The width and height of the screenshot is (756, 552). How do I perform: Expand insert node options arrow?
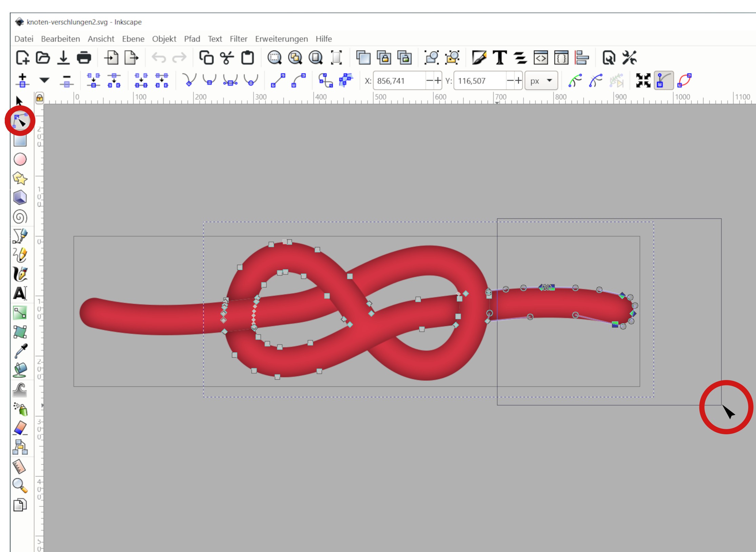tap(44, 80)
